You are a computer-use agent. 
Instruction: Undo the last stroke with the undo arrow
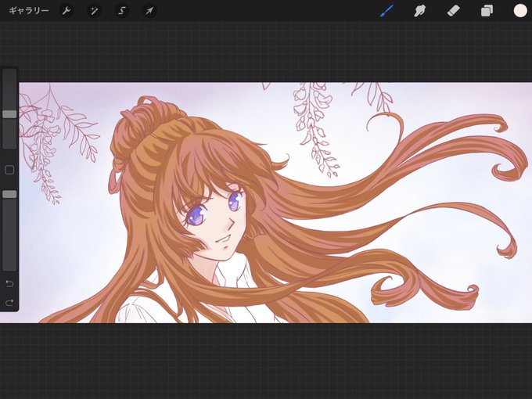point(9,283)
